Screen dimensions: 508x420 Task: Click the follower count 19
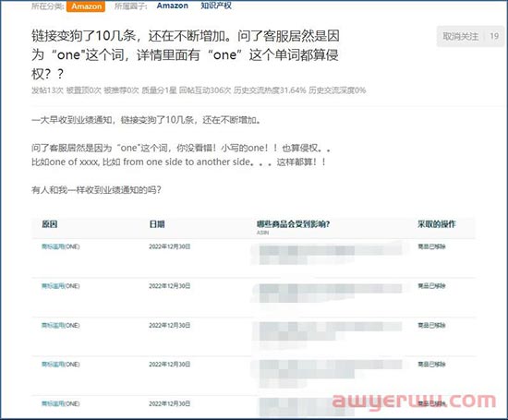(494, 36)
